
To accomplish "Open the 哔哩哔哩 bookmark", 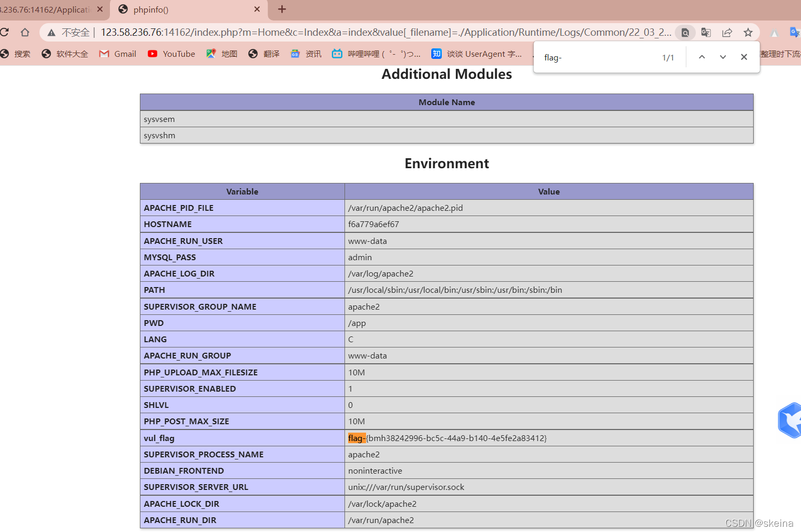I will [337, 54].
